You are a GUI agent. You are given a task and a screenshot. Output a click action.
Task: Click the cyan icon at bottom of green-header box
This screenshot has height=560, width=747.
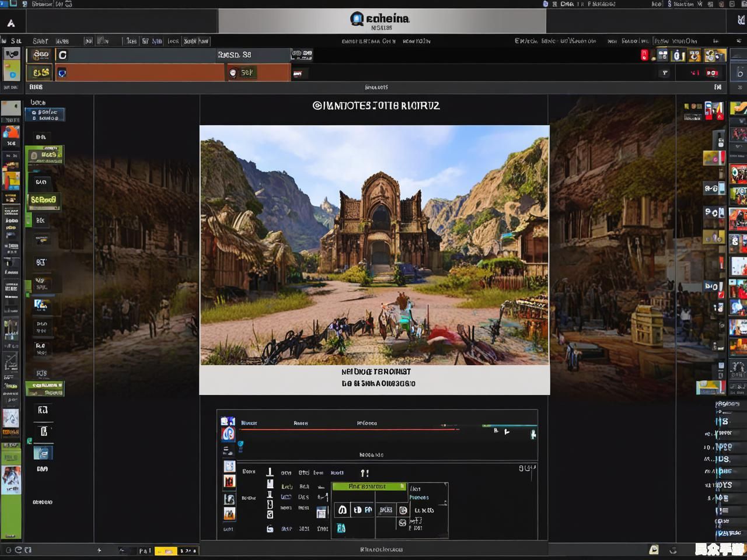tap(341, 528)
